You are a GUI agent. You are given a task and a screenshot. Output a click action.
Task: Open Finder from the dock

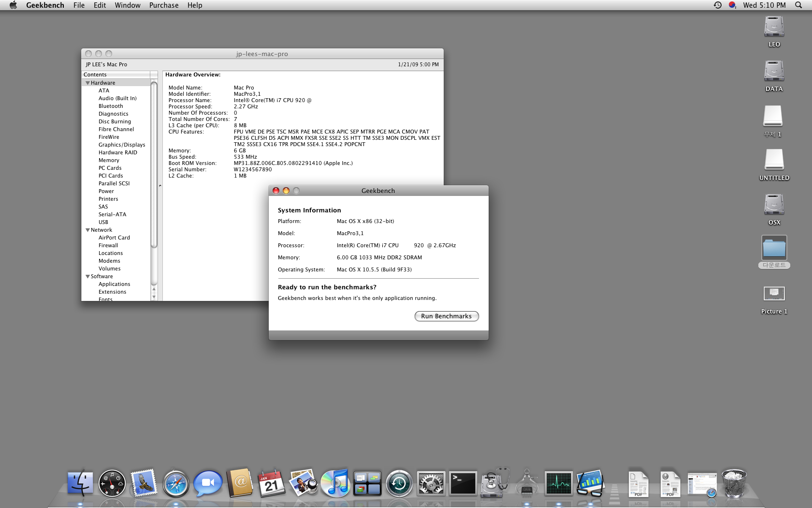tap(80, 483)
